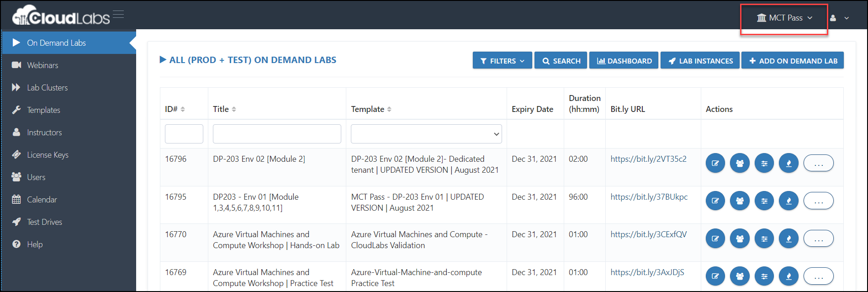The height and width of the screenshot is (292, 868).
Task: Click sliders settings icon for lab 16796
Action: pyautogui.click(x=764, y=163)
